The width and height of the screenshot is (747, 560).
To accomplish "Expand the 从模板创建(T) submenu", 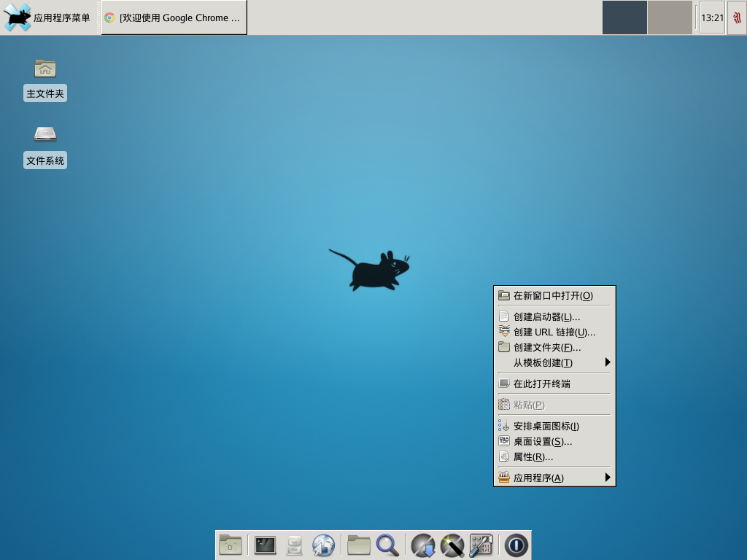I will 554,362.
